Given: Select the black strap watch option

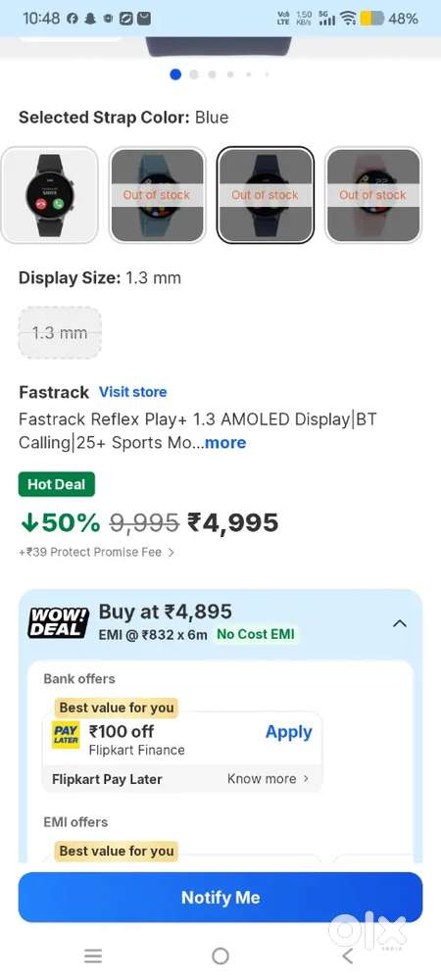Looking at the screenshot, I should click(x=50, y=195).
